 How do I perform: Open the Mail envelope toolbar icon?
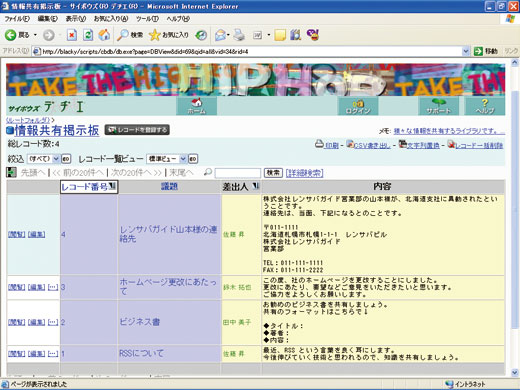coord(220,35)
